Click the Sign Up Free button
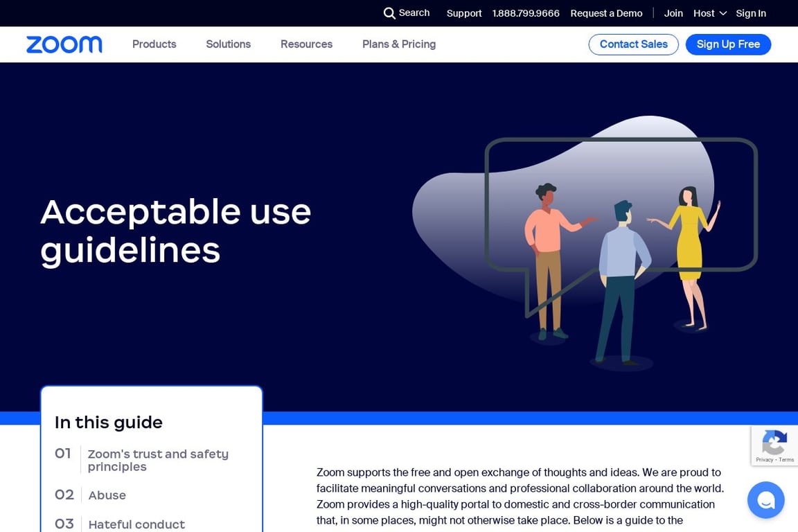The width and height of the screenshot is (798, 532). pyautogui.click(x=728, y=44)
